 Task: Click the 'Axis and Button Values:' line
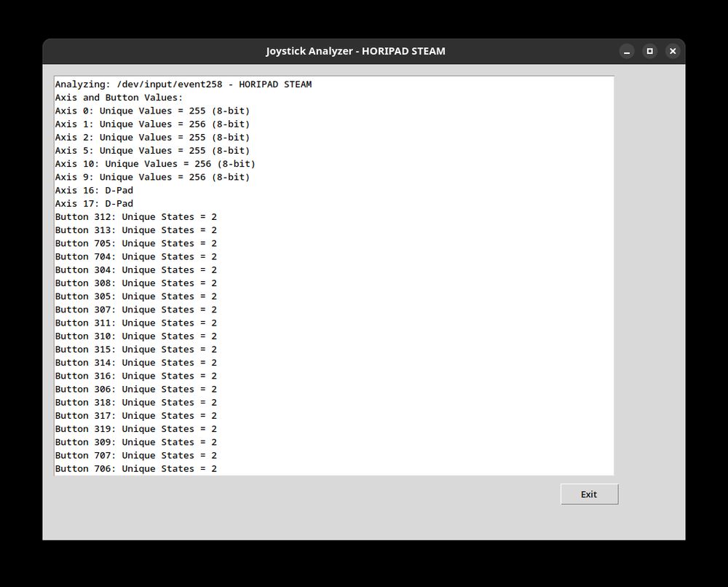(119, 98)
